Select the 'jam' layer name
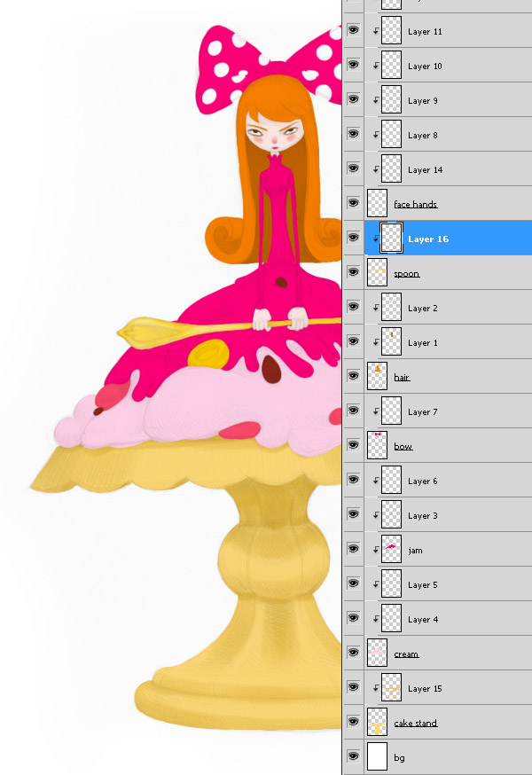Image resolution: width=532 pixels, height=775 pixels. pyautogui.click(x=415, y=551)
